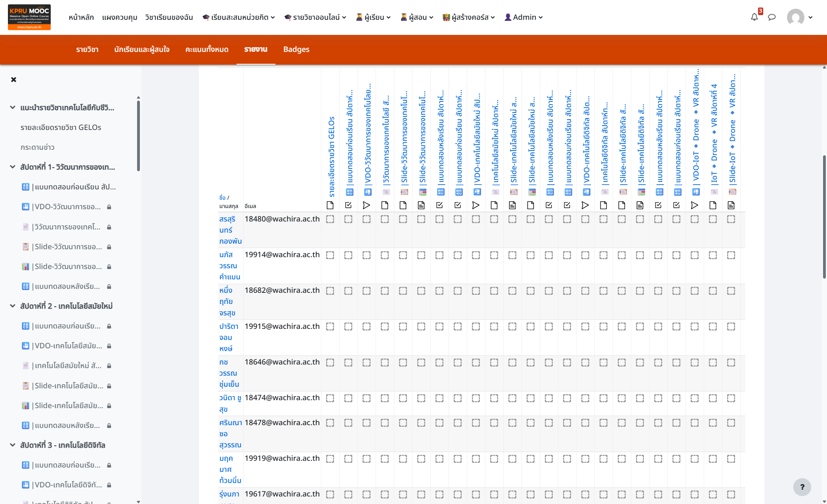Toggle last-column checkbox for 19915@wachira.ac.th
The width and height of the screenshot is (827, 504).
(x=731, y=326)
